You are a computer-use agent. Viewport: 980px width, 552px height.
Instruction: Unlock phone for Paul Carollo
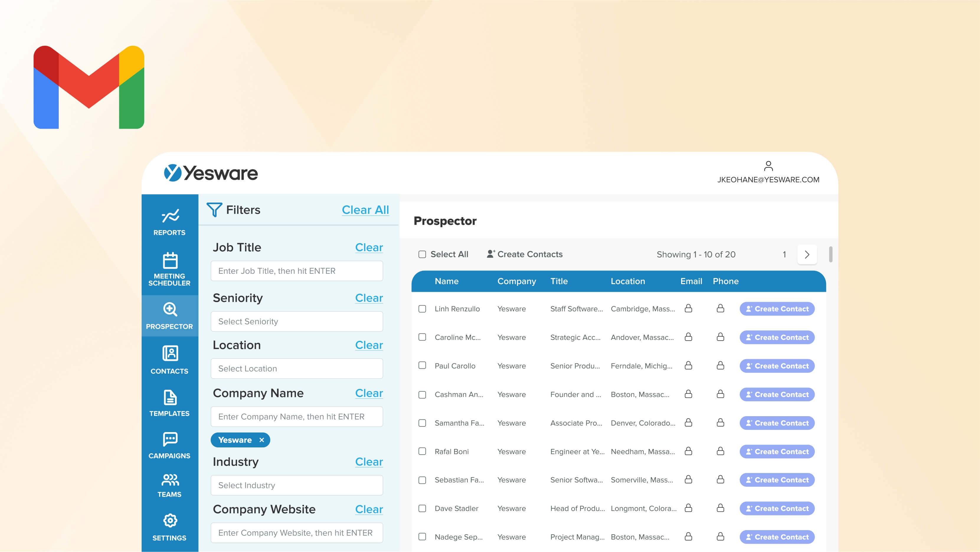pos(720,365)
